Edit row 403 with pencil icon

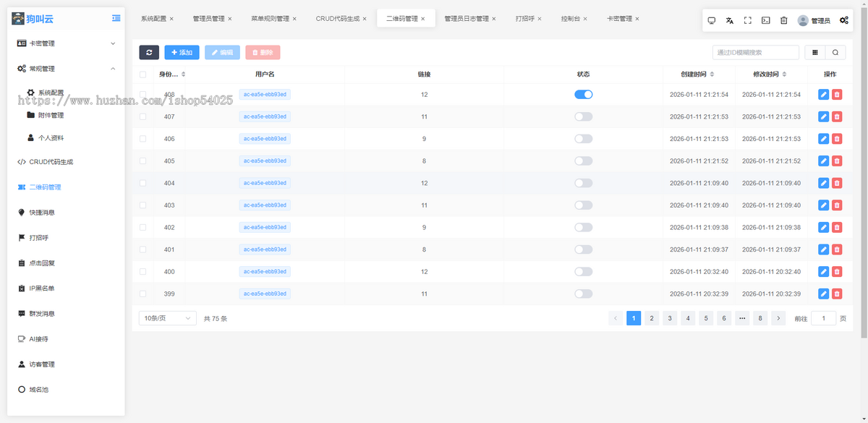click(x=823, y=205)
